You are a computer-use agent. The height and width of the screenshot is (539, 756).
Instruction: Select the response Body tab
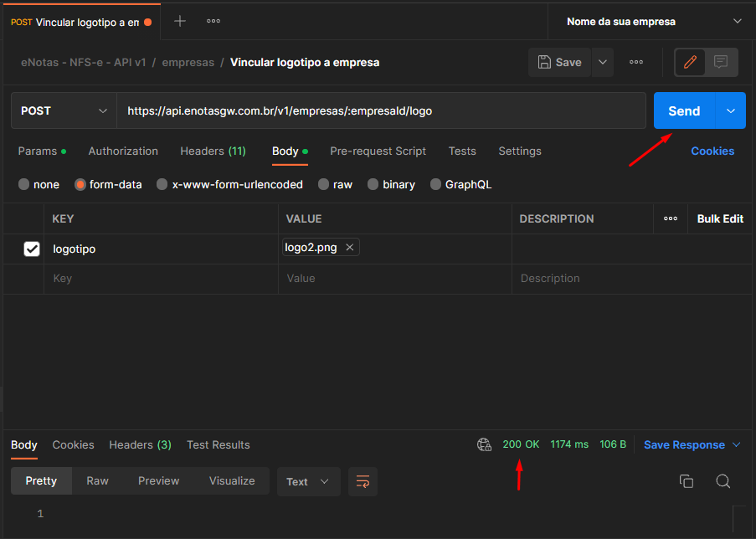(24, 445)
